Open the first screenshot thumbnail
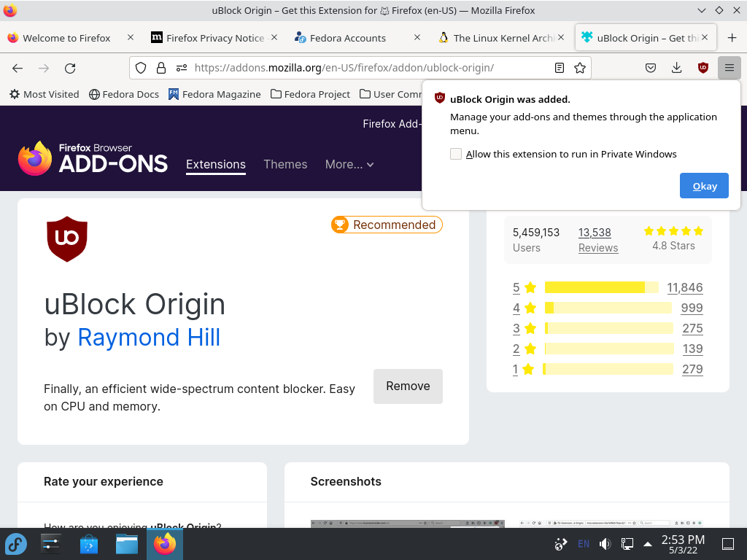This screenshot has width=747, height=560. pyautogui.click(x=407, y=524)
